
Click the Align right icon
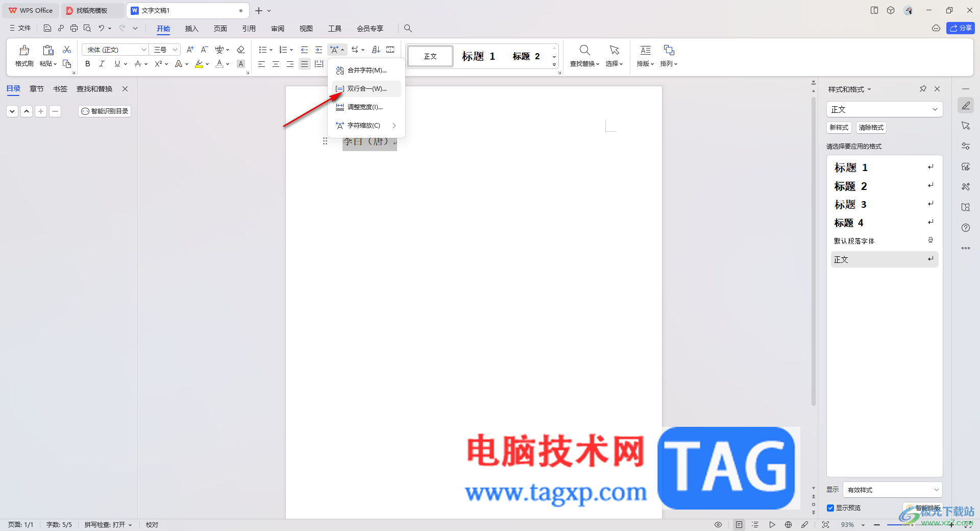290,64
